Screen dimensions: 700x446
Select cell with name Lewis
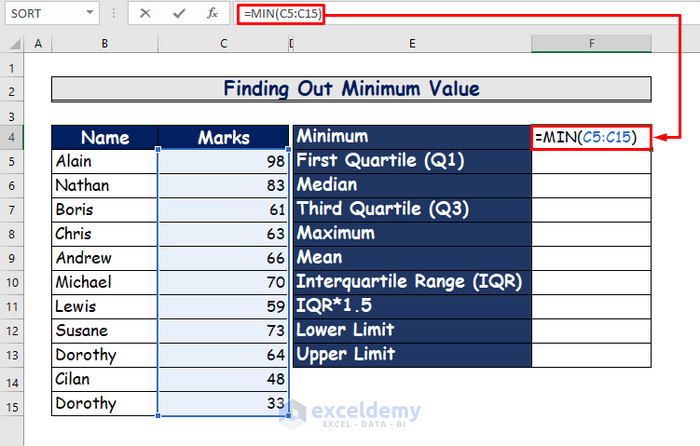tap(104, 306)
